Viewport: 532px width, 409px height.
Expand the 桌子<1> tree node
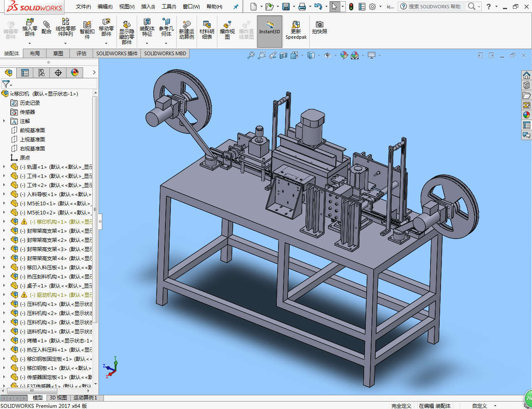coord(4,286)
